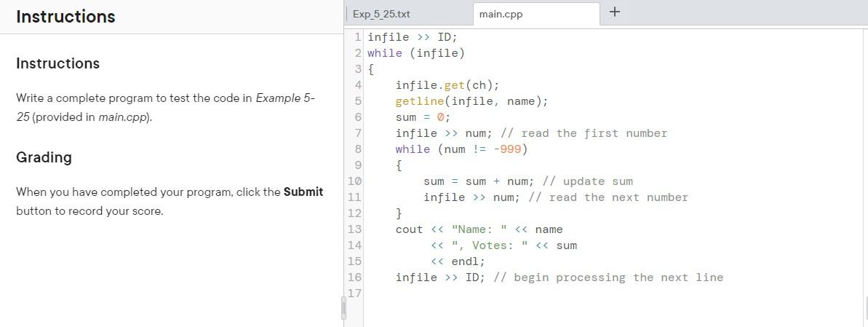Image resolution: width=868 pixels, height=327 pixels.
Task: Click 'cout << "Name: " << name' line
Action: point(479,229)
